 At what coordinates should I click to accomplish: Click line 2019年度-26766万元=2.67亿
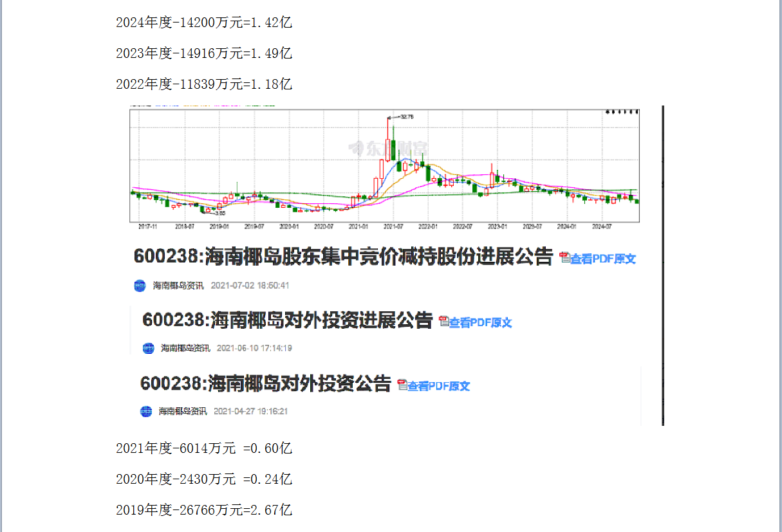coord(204,510)
